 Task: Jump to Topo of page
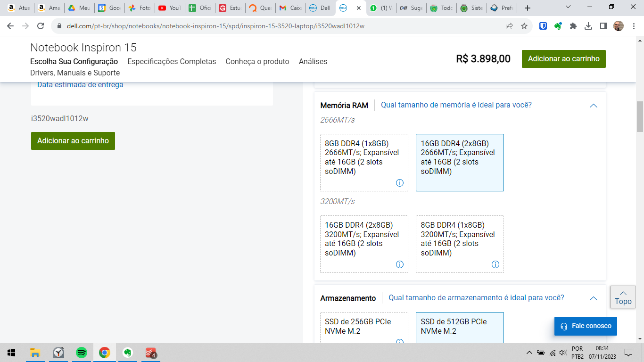pos(623,297)
